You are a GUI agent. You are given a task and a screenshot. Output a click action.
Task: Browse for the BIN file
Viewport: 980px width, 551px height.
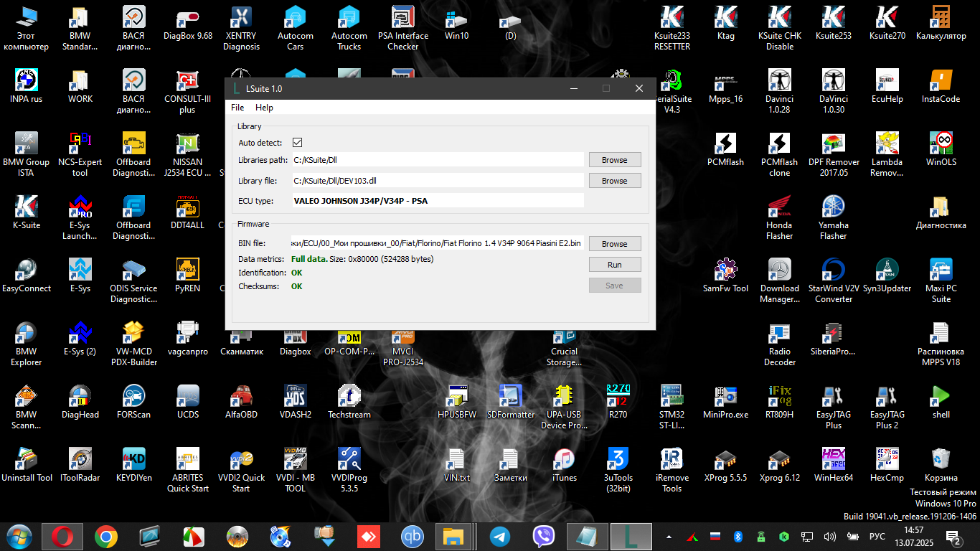pos(615,244)
